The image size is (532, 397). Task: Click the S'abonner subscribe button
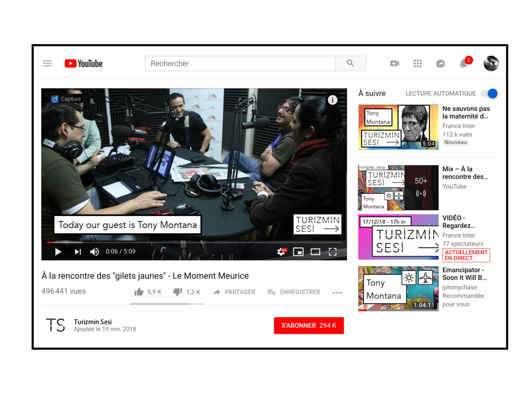tap(309, 325)
